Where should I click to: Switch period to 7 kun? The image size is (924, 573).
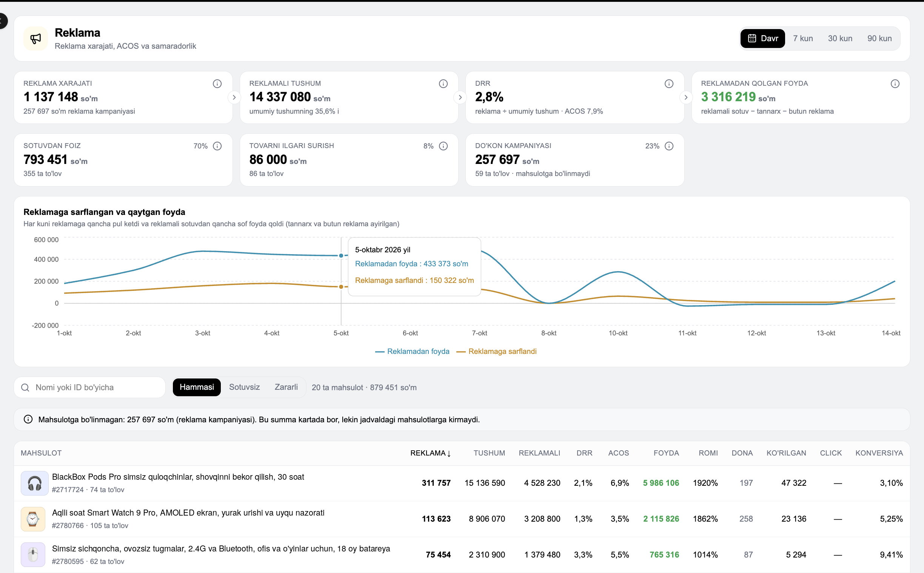(x=803, y=38)
